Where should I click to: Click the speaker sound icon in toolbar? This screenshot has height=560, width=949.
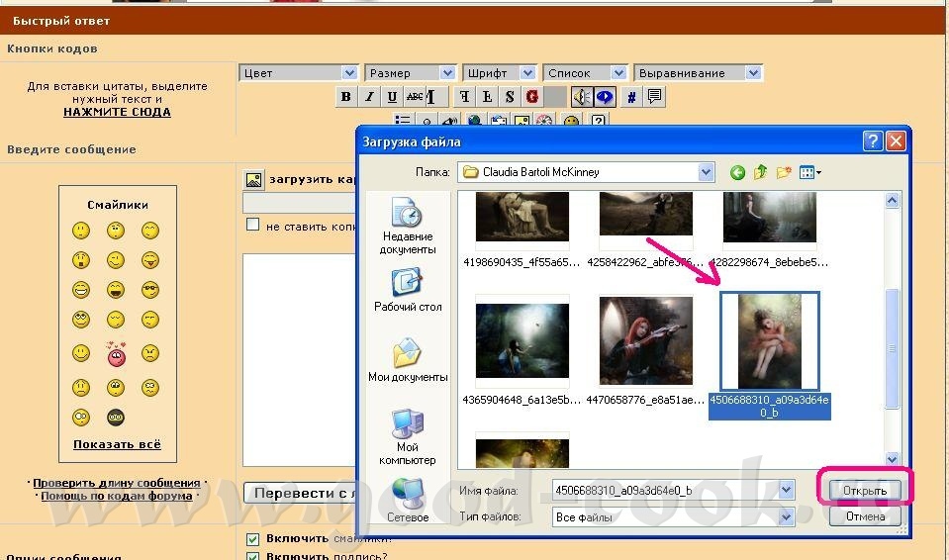(582, 97)
